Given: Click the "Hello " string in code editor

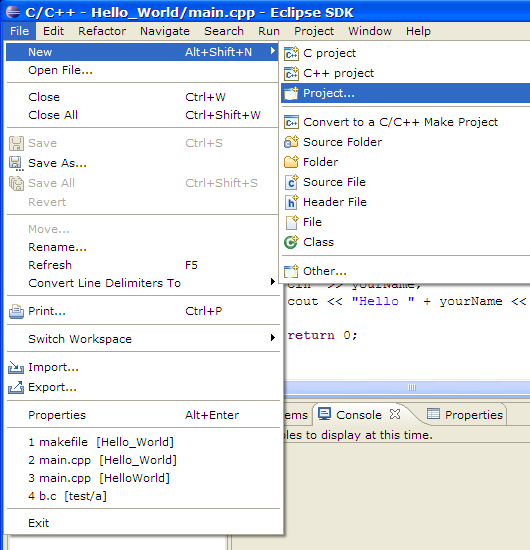Looking at the screenshot, I should [x=383, y=301].
